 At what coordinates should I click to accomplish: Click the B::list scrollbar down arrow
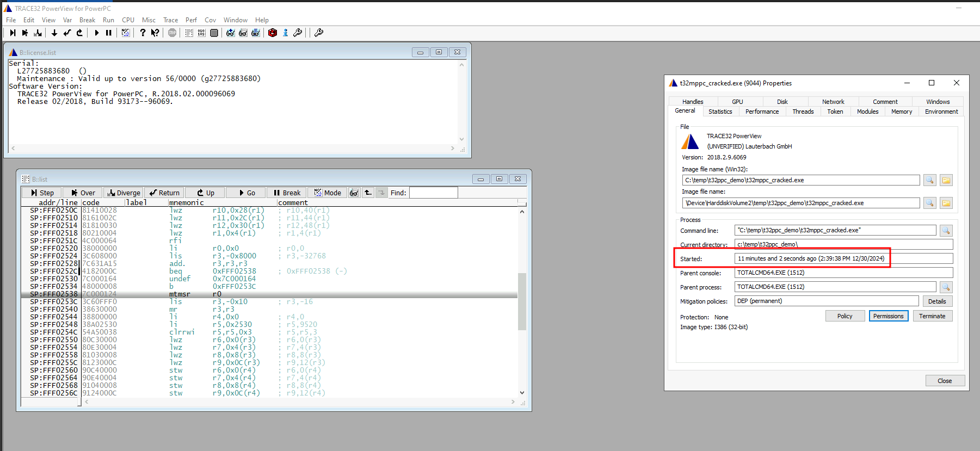click(x=522, y=393)
